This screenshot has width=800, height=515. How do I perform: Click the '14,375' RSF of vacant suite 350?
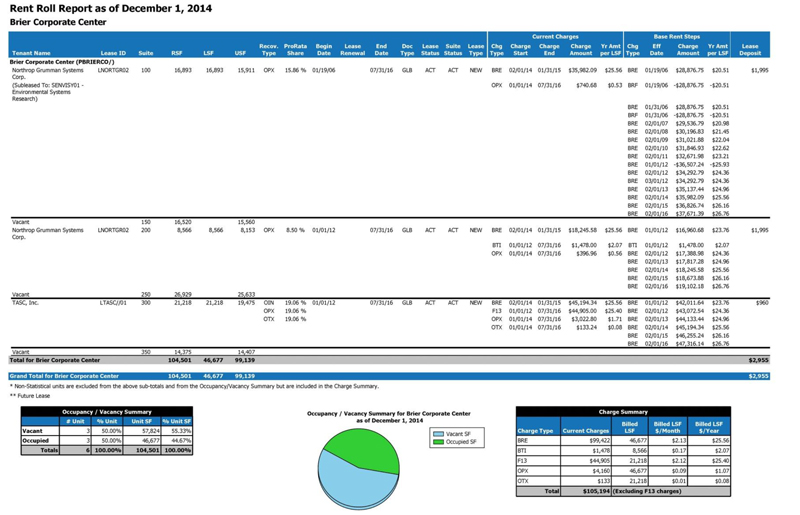click(183, 352)
